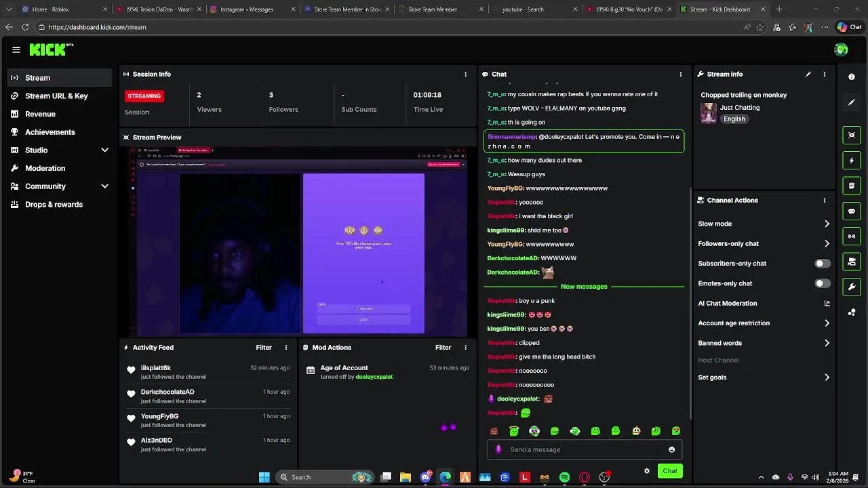Toggle the document panel icon in right sidebar
Image resolution: width=868 pixels, height=488 pixels.
tap(852, 186)
